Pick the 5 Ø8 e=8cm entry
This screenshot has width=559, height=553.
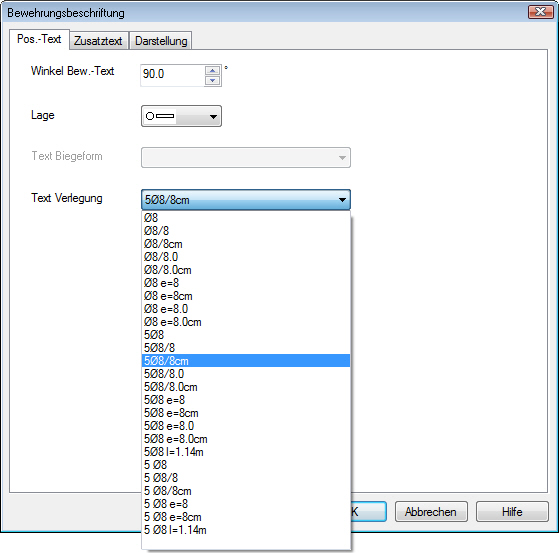[246, 517]
